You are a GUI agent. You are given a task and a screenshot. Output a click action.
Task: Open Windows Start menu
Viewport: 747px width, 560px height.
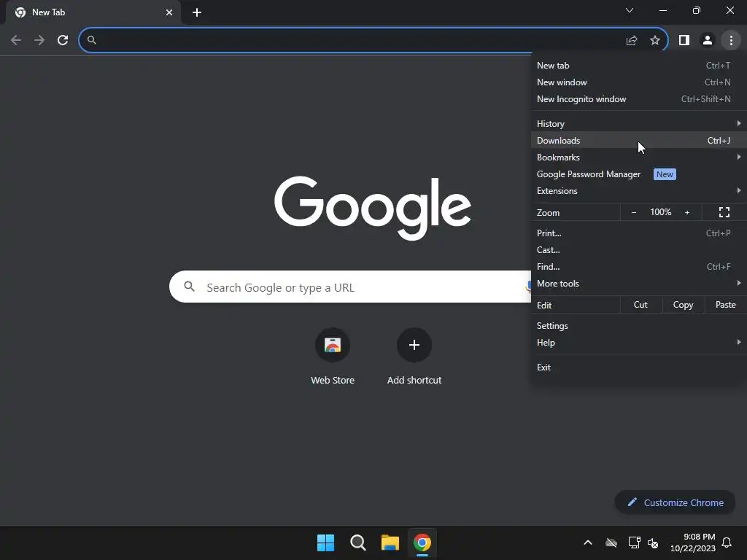click(x=326, y=542)
